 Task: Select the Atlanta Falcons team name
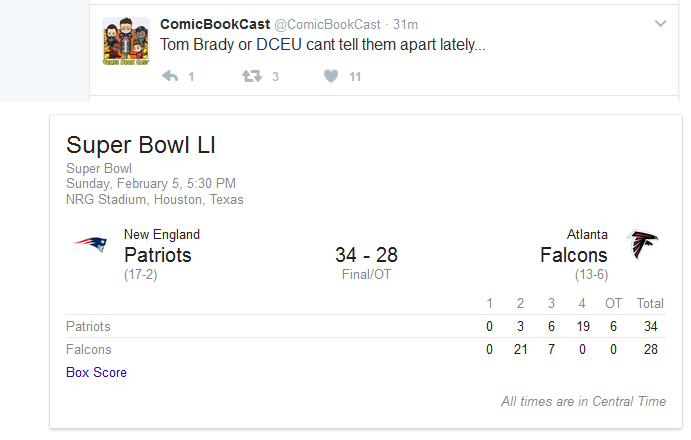pyautogui.click(x=574, y=247)
